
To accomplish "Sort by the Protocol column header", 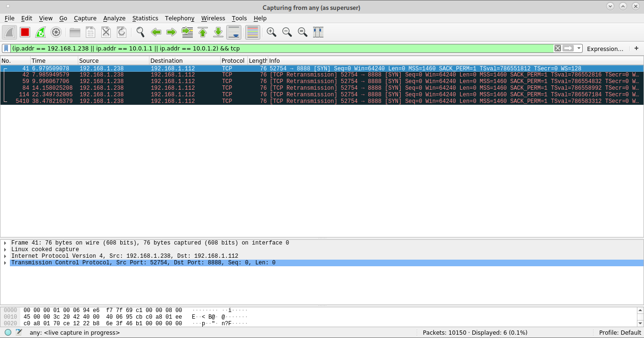I will [234, 60].
